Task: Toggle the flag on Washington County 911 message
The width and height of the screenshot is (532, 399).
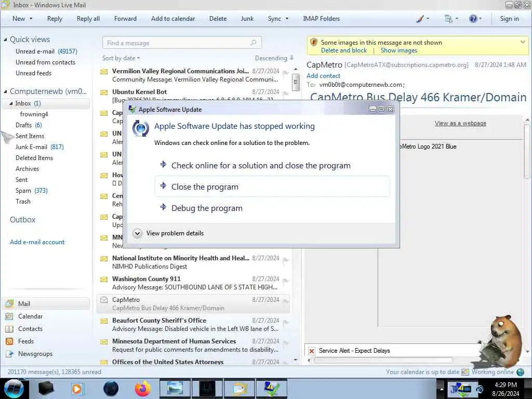Action: (x=285, y=281)
